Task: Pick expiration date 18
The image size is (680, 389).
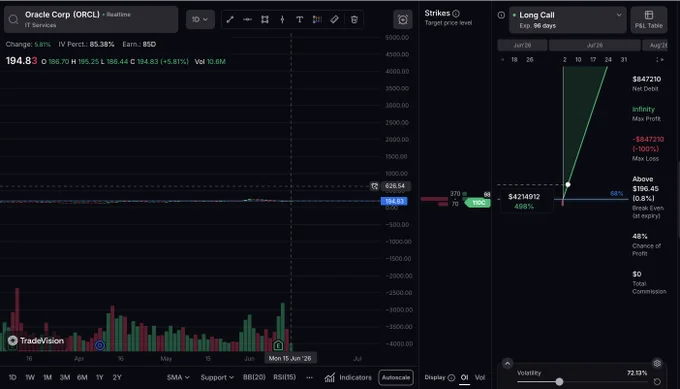Action: 514,60
